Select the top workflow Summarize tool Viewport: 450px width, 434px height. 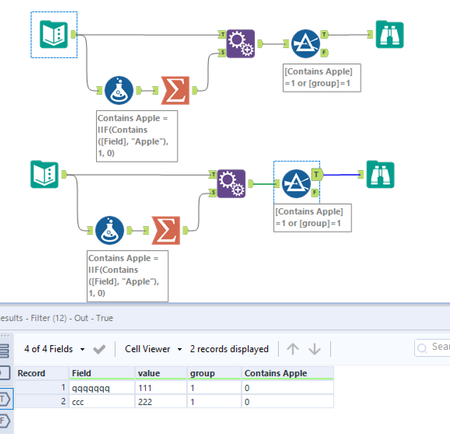pos(175,90)
